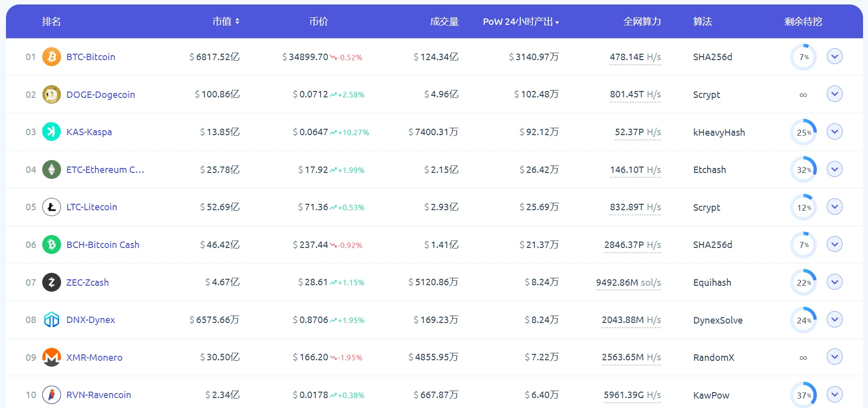This screenshot has height=408, width=868.
Task: Click the 2846.37P H/s hashrate value
Action: [x=633, y=245]
